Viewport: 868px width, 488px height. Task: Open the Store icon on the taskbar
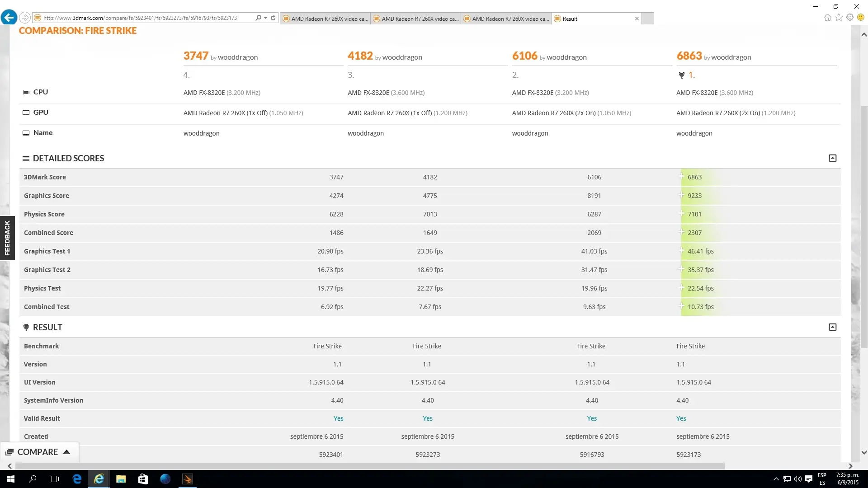143,479
